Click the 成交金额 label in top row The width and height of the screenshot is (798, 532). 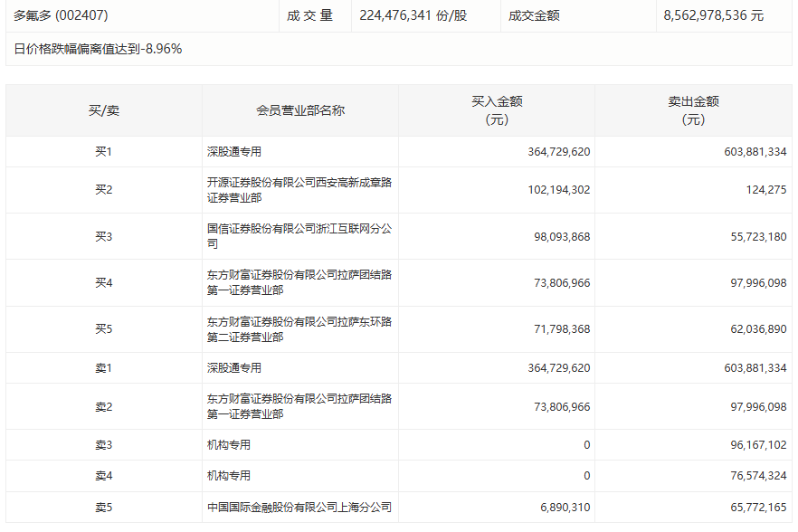(534, 15)
